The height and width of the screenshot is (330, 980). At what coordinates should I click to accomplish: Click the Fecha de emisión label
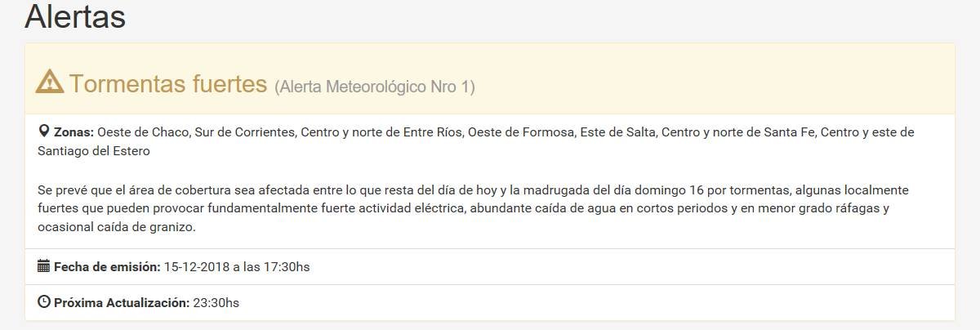107,267
